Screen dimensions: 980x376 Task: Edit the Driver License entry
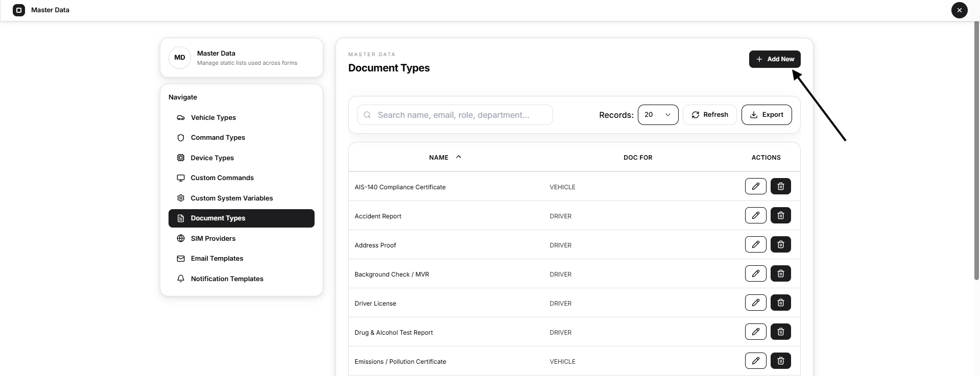pyautogui.click(x=755, y=303)
